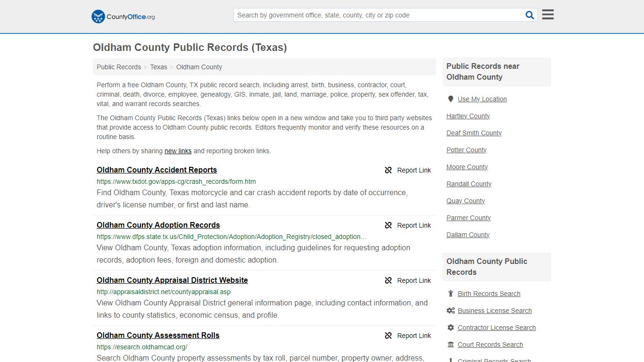Screen dimensions: 644x362
Task: Open the appraisaldistrict.net URL
Action: (x=164, y=292)
